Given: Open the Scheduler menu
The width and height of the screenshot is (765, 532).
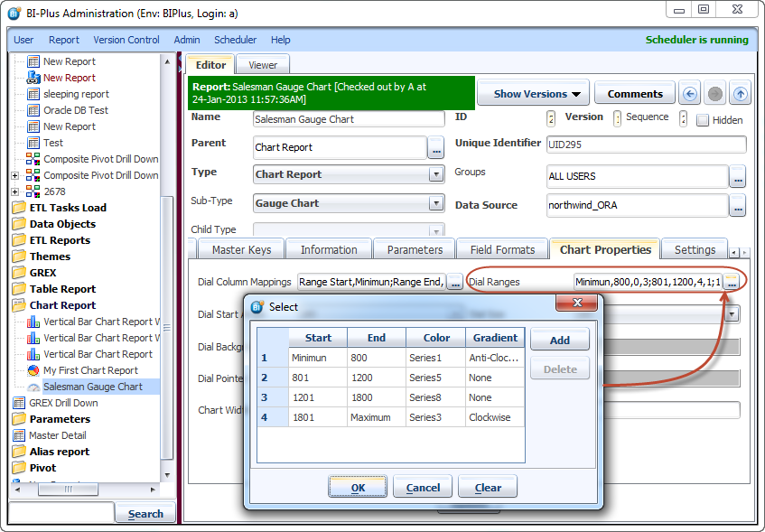Looking at the screenshot, I should point(235,40).
